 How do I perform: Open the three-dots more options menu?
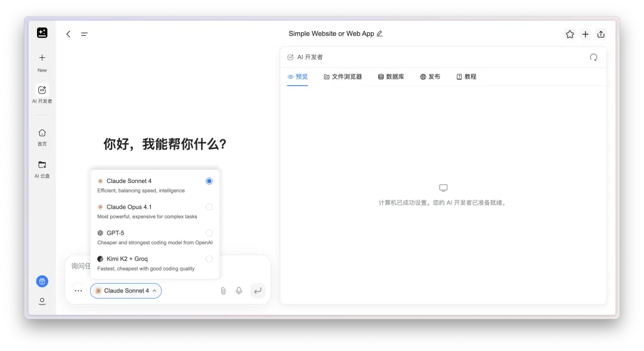[x=78, y=291]
